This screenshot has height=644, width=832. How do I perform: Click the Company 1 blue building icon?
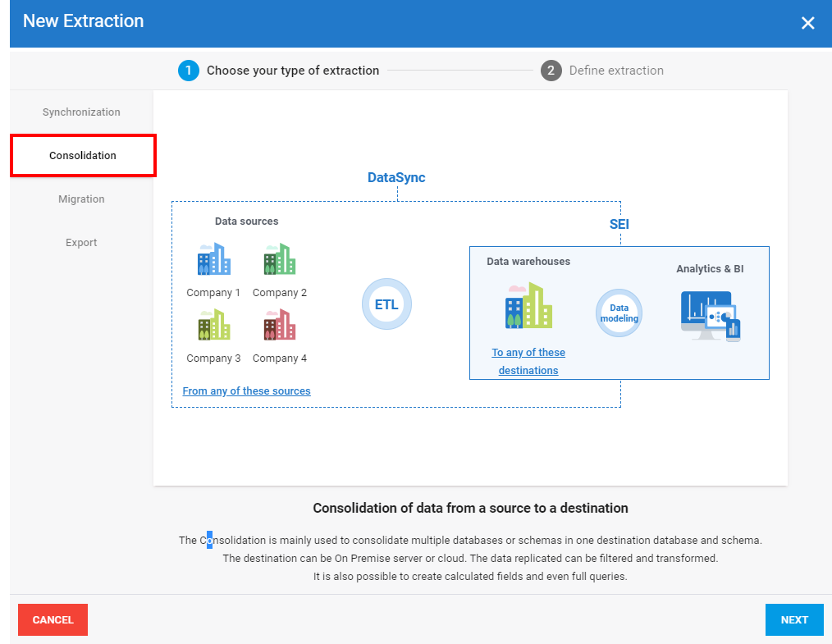(x=213, y=259)
